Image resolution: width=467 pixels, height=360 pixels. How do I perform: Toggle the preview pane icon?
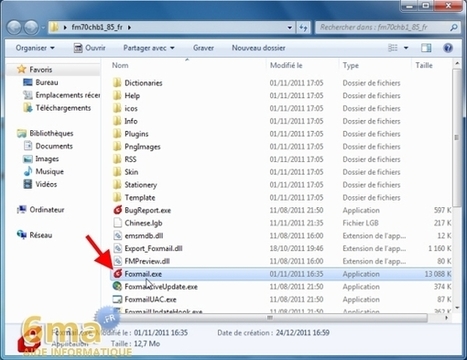tap(426, 48)
